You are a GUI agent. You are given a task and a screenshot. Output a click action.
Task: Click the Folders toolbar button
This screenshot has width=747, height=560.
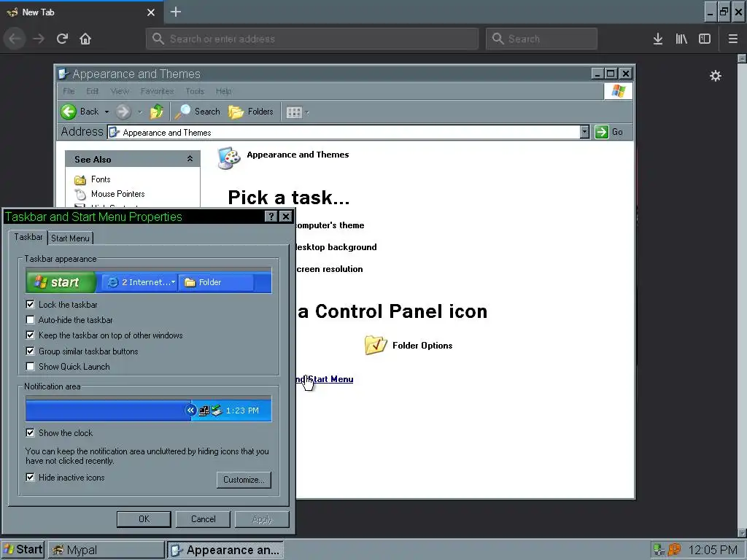(251, 112)
